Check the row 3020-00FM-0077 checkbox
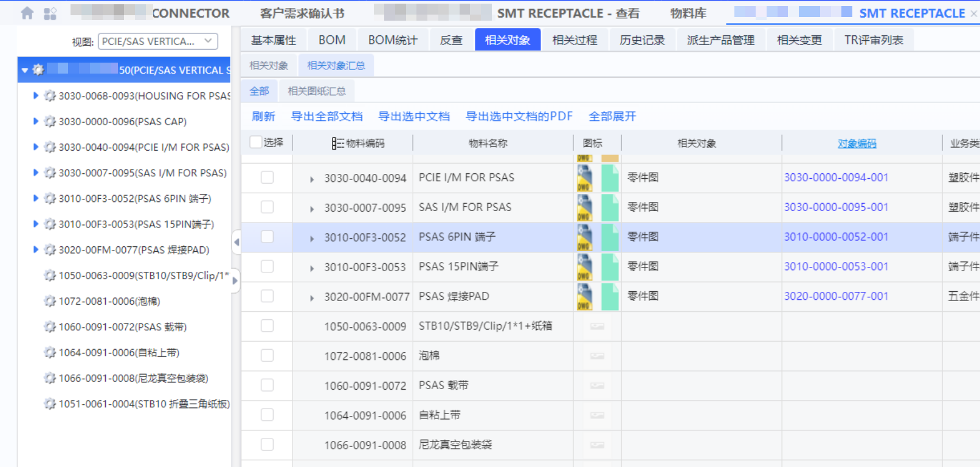980x467 pixels. pos(267,296)
